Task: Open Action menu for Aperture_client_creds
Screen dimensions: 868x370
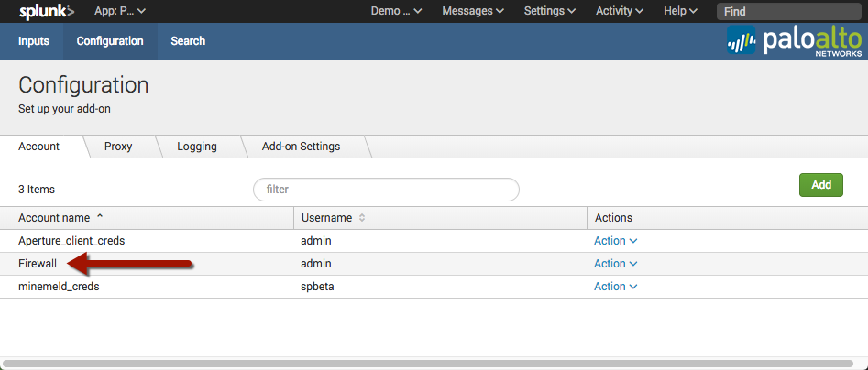Action: [615, 241]
